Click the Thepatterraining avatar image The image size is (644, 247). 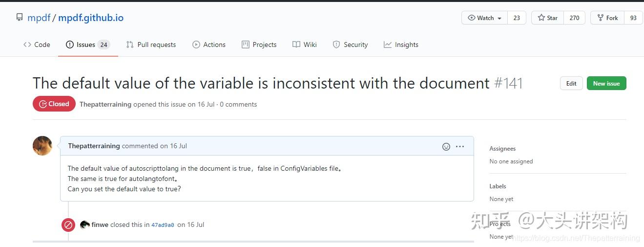[x=42, y=146]
